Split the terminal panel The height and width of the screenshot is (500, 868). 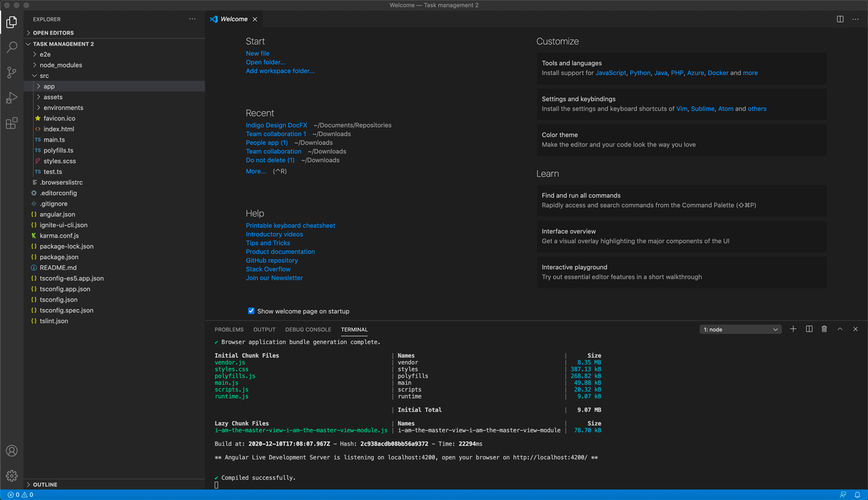click(x=809, y=329)
